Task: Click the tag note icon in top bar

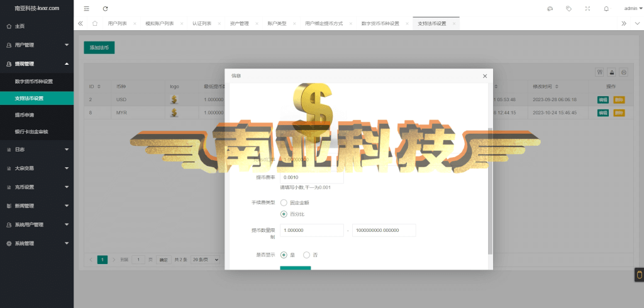Action: click(569, 9)
